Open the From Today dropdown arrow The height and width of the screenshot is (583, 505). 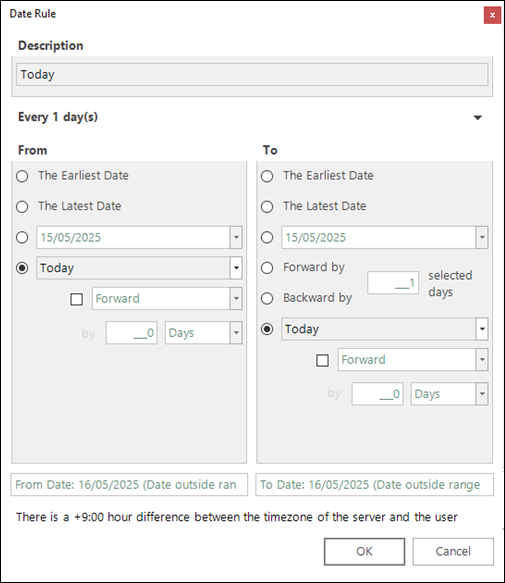click(236, 268)
